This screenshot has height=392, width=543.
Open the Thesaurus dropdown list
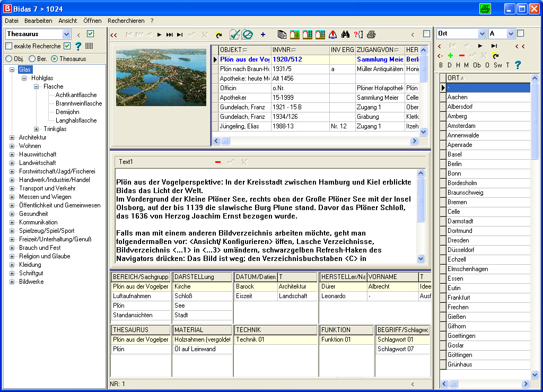(x=66, y=34)
